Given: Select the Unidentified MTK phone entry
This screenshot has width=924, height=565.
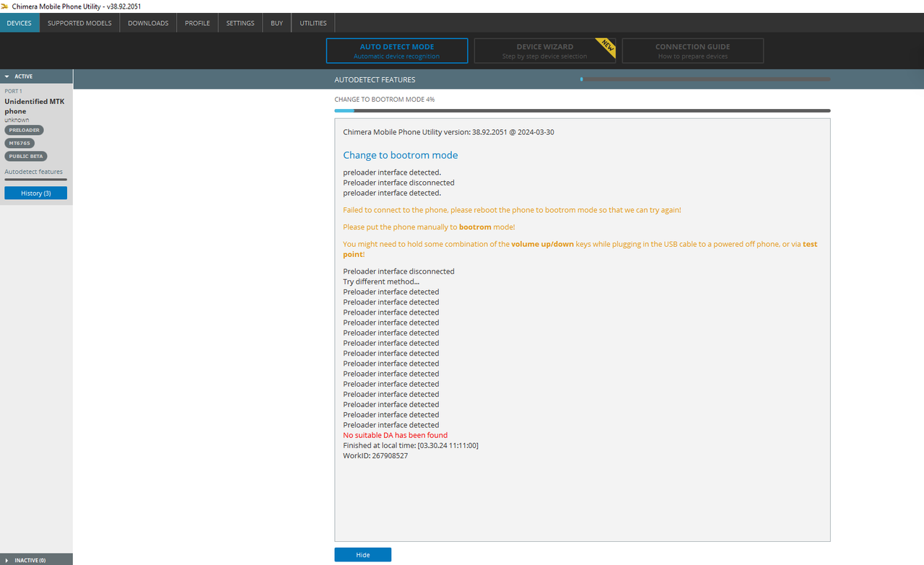Looking at the screenshot, I should 35,106.
